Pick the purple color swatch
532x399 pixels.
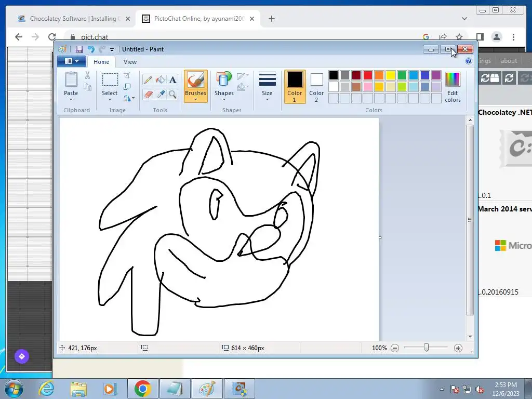tap(436, 75)
